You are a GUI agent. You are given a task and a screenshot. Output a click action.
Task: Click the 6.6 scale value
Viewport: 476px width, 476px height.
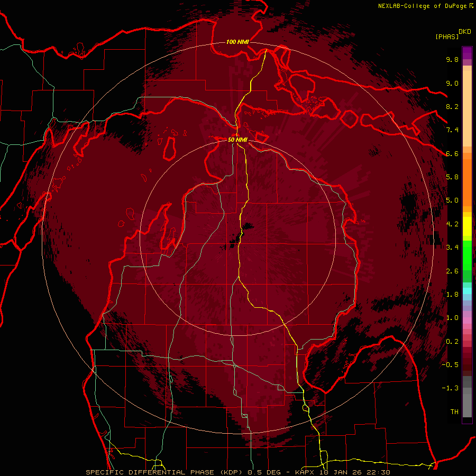pos(452,153)
